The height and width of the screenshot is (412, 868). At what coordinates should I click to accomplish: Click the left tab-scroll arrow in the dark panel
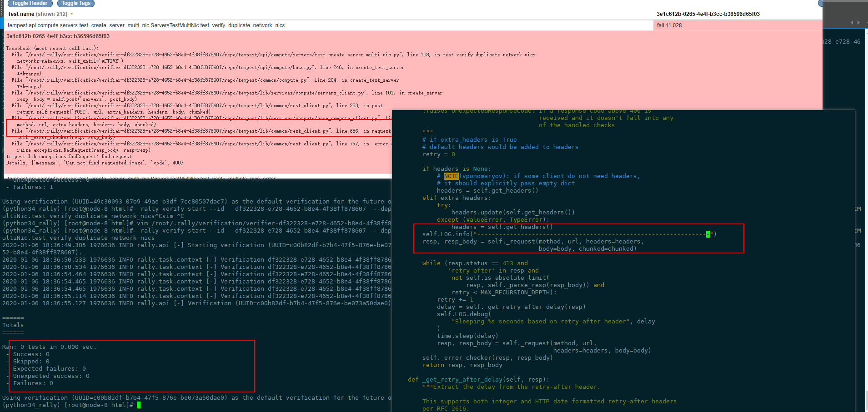click(852, 22)
